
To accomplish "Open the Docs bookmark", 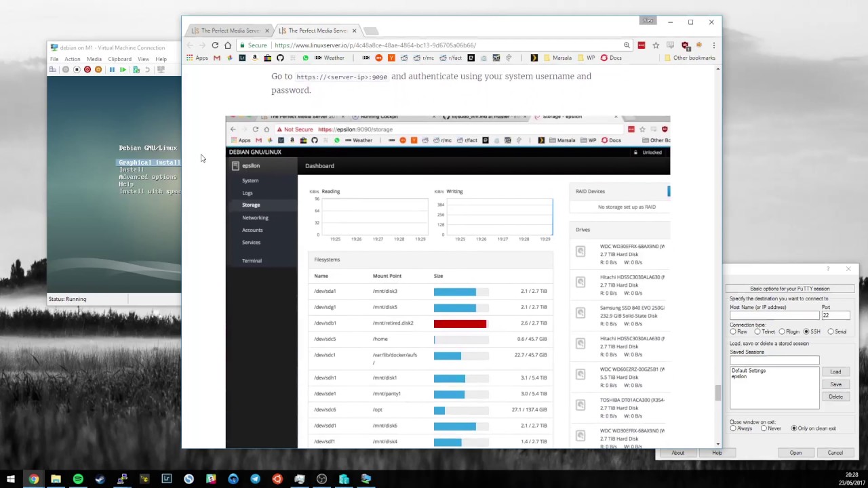I will 611,58.
